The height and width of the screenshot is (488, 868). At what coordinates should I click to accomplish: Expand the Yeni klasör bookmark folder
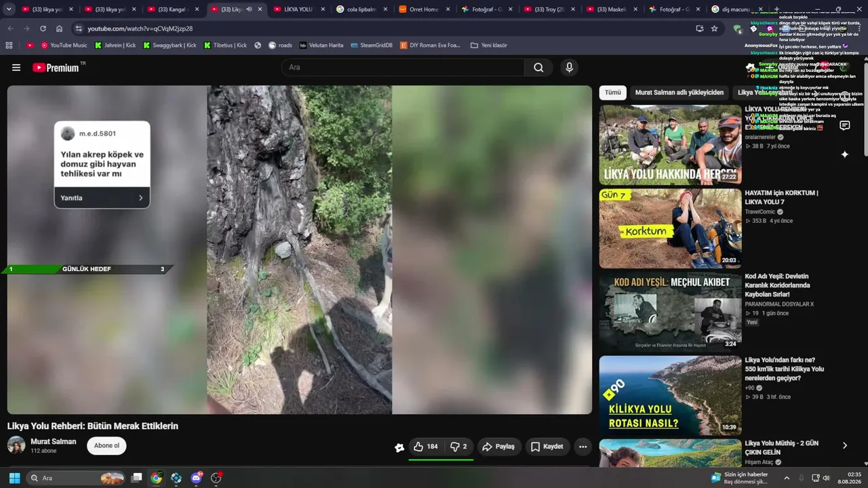(489, 45)
